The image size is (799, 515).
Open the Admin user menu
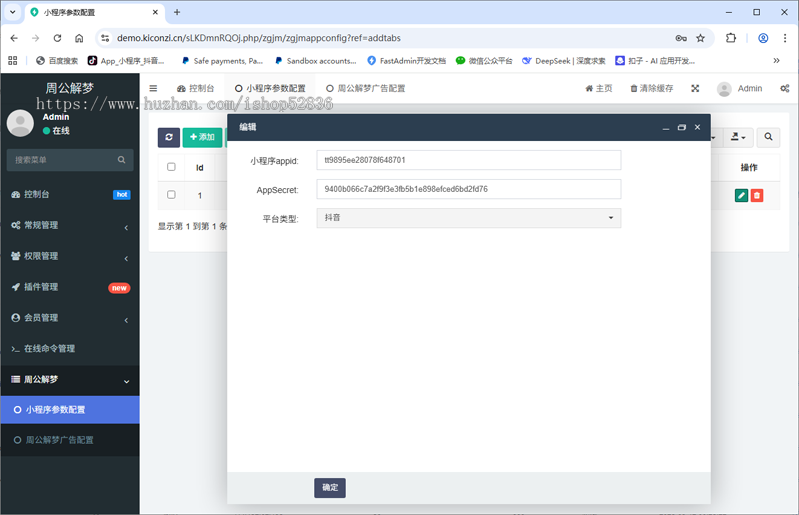click(x=740, y=89)
